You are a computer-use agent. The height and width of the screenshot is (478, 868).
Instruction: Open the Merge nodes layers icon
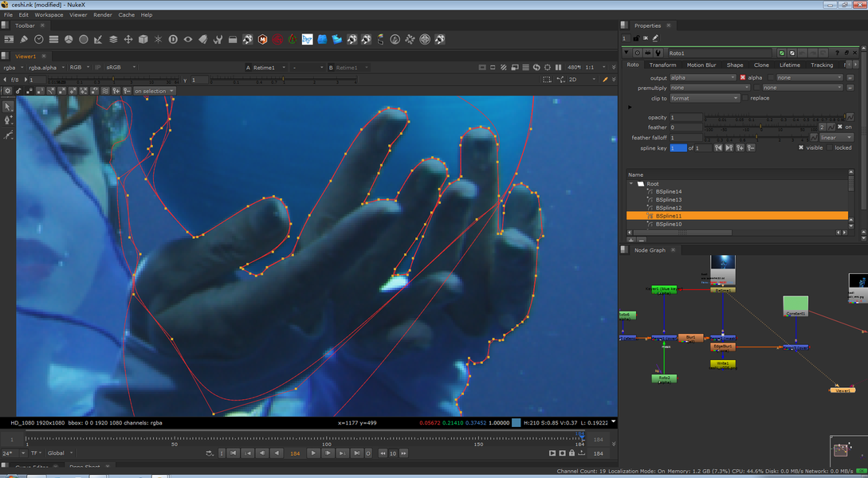click(x=113, y=39)
